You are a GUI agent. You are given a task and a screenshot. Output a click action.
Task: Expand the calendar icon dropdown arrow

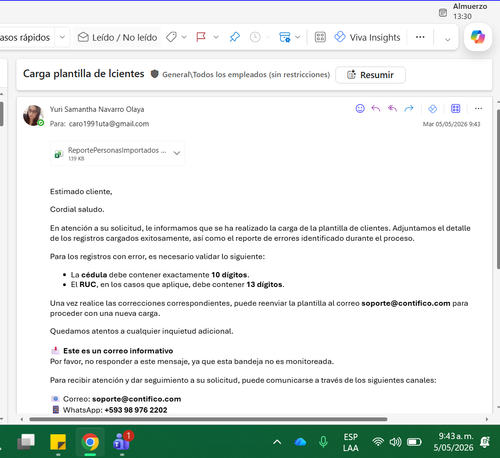298,37
